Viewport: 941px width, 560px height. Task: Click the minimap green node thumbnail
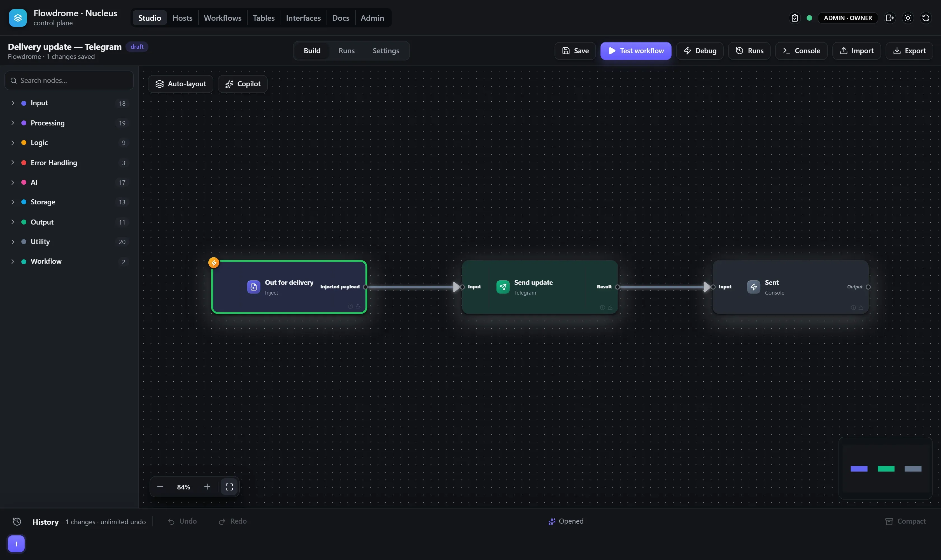[x=886, y=468]
